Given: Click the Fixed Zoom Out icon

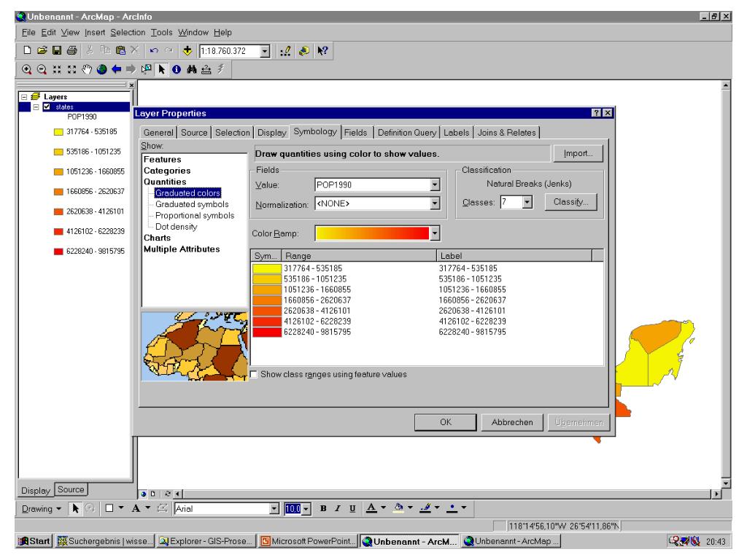Looking at the screenshot, I should [x=71, y=69].
